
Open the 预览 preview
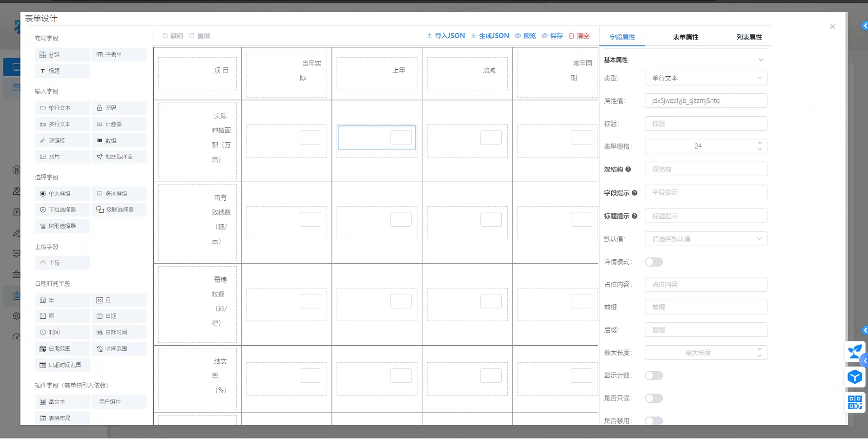(525, 36)
